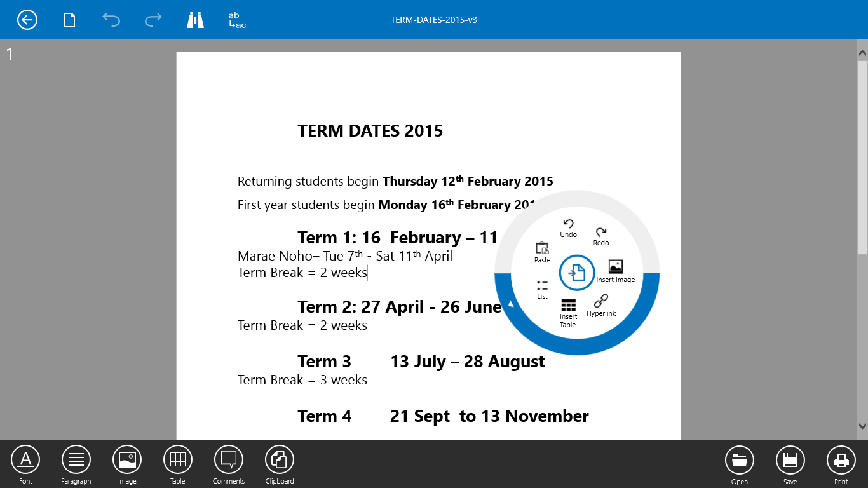
Task: Select Insert Image in the radial menu
Action: click(615, 271)
